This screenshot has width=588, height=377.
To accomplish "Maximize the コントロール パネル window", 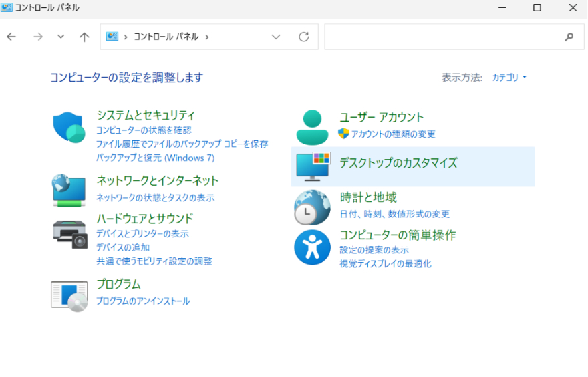I will coord(537,7).
